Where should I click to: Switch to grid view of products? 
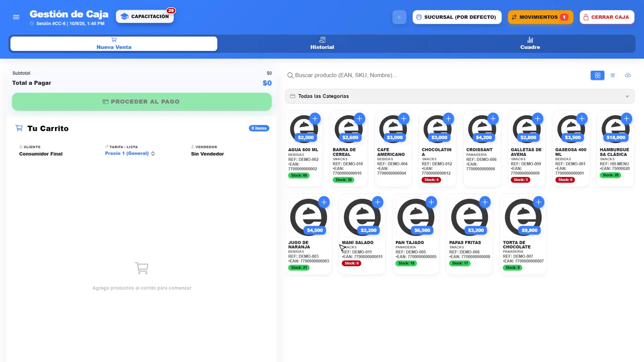(597, 75)
